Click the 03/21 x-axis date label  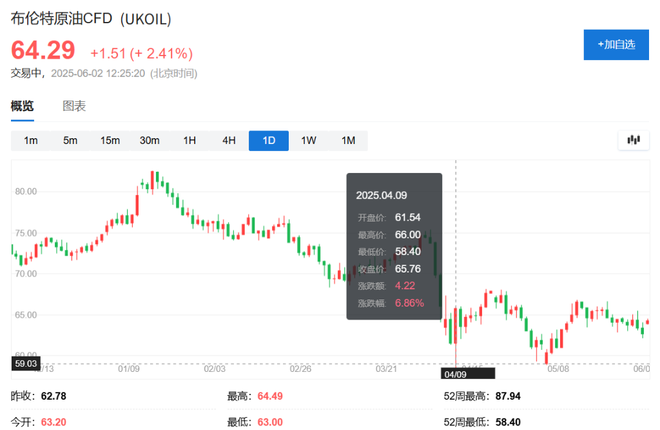(386, 369)
